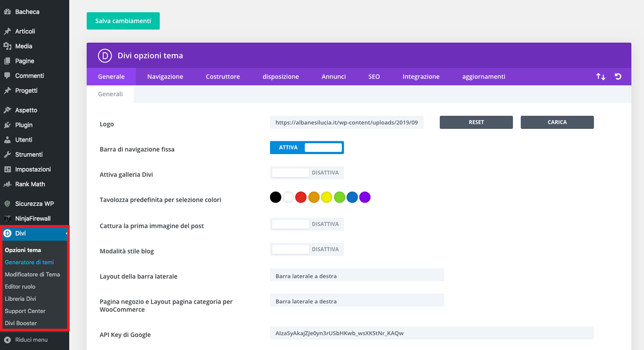Click the Bacheca dashboard icon

tap(7, 12)
